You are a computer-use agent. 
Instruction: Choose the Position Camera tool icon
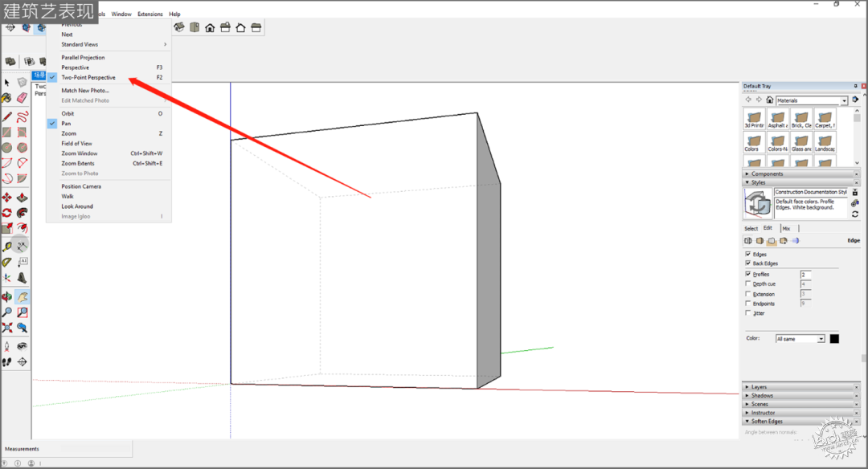pos(7,347)
